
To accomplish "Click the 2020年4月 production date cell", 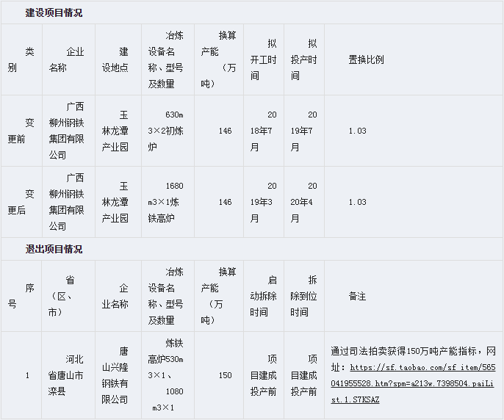I will point(303,202).
